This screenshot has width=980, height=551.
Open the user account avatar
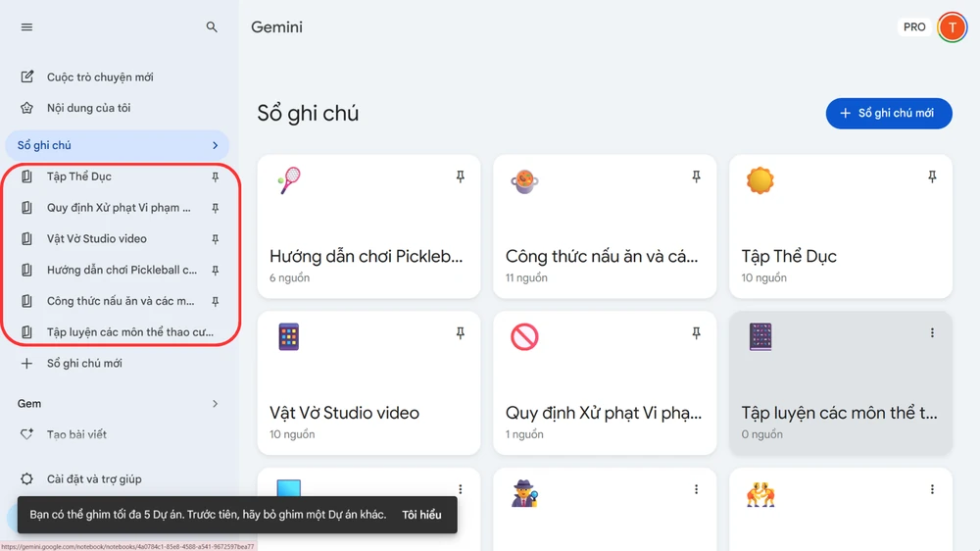(952, 27)
